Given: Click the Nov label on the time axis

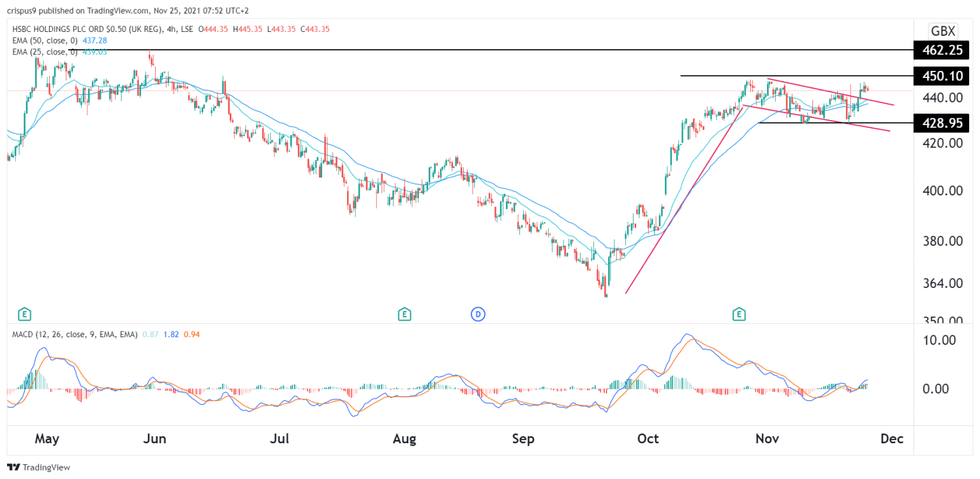Looking at the screenshot, I should pyautogui.click(x=767, y=439).
